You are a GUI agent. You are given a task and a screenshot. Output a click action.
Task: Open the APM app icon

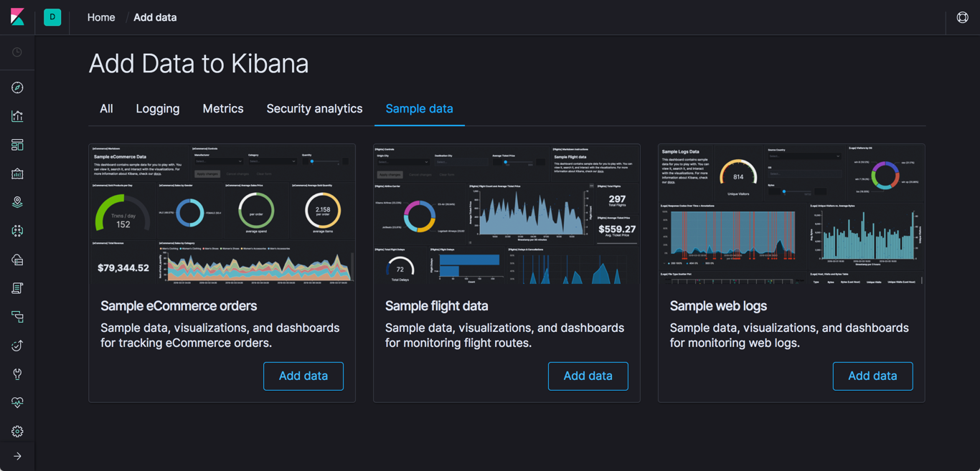(17, 316)
